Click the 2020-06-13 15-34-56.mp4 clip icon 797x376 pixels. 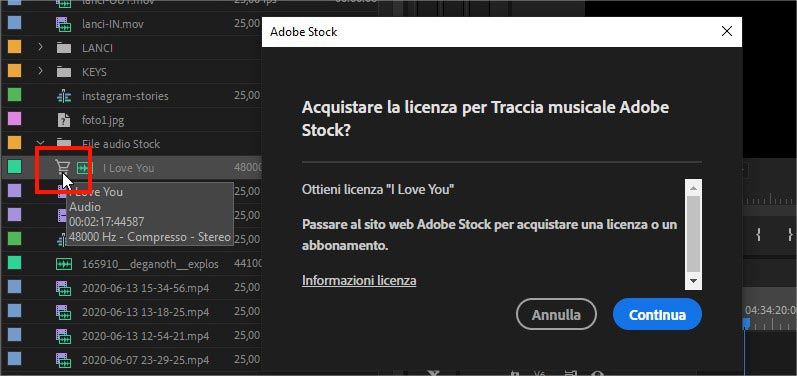click(64, 288)
